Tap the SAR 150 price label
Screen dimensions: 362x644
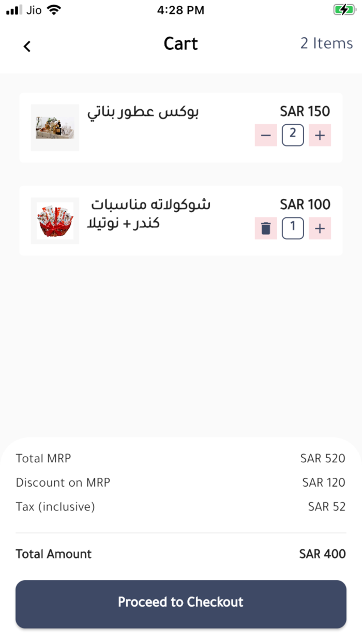(305, 111)
